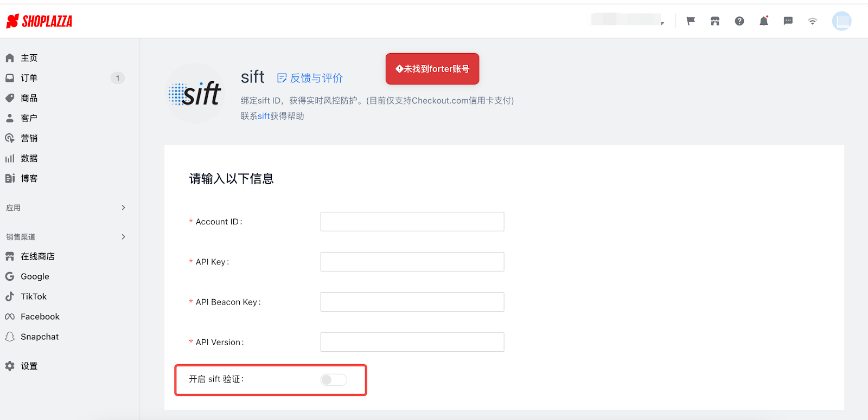Viewport: 868px width, 420px height.
Task: Click the sift app title text
Action: coord(253,77)
